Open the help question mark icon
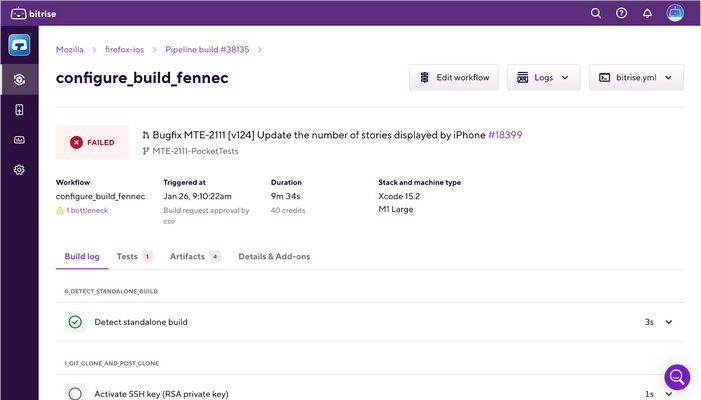This screenshot has width=701, height=400. [621, 13]
